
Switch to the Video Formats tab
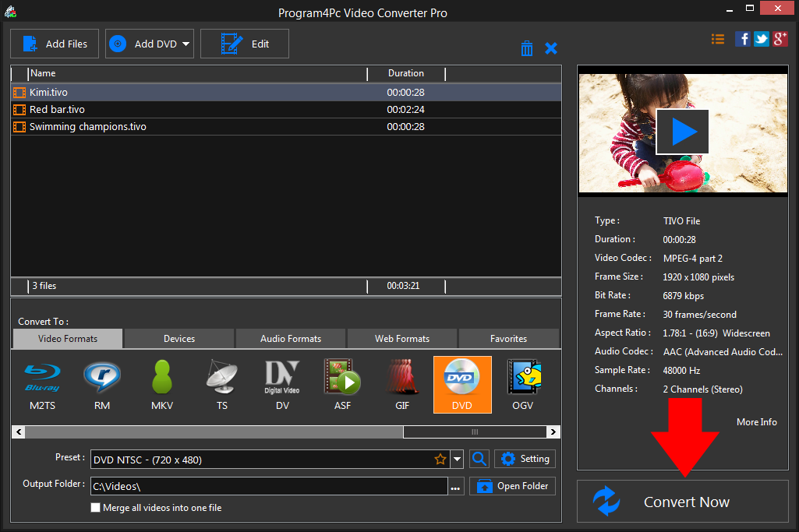click(x=68, y=339)
